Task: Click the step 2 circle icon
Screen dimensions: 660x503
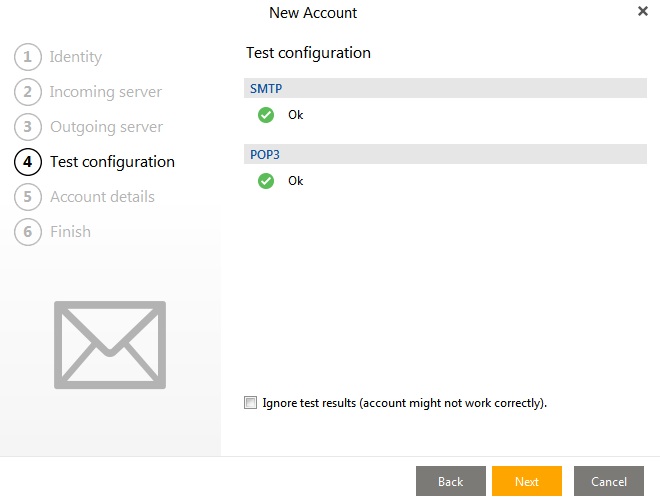Action: click(28, 92)
